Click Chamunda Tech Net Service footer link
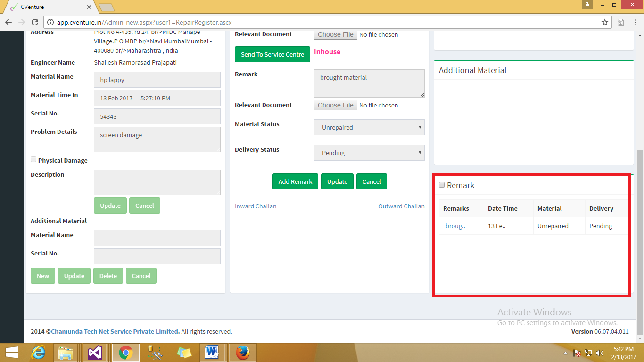This screenshot has height=362, width=644. [x=115, y=331]
